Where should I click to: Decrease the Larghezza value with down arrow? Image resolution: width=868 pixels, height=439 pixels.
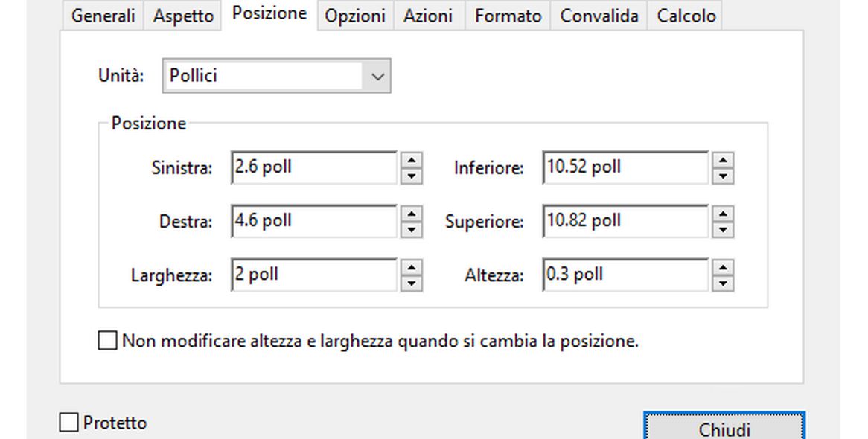[411, 283]
